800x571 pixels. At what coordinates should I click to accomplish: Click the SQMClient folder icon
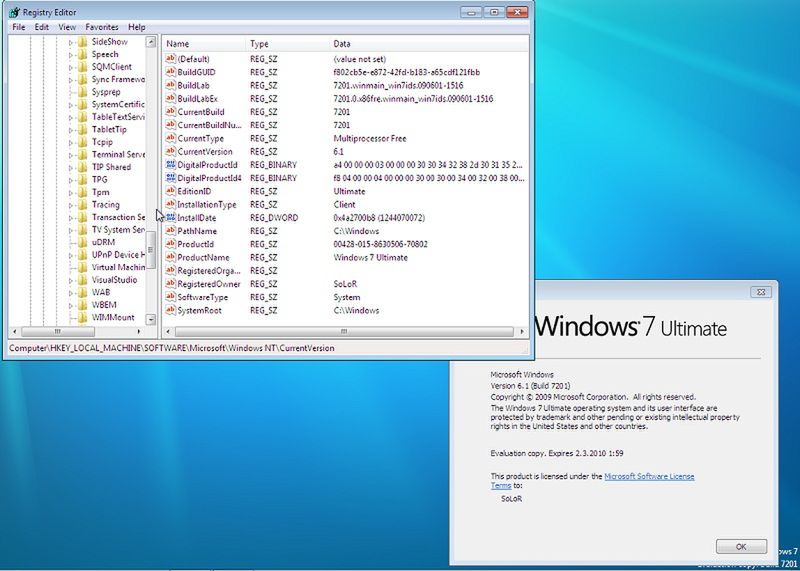[x=83, y=67]
